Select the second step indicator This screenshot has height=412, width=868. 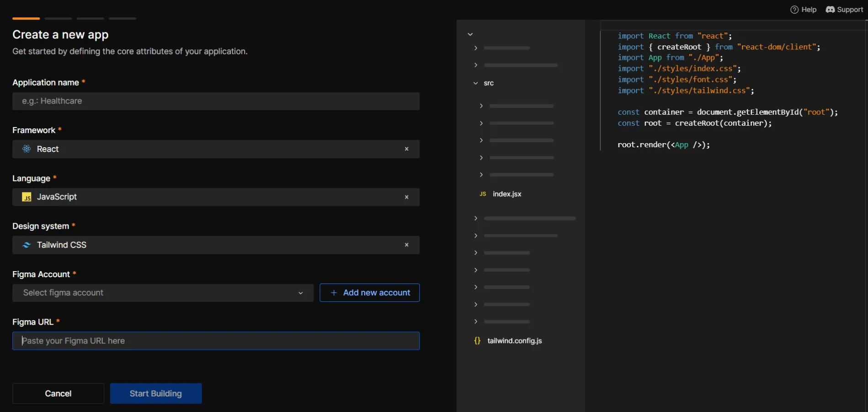point(59,18)
